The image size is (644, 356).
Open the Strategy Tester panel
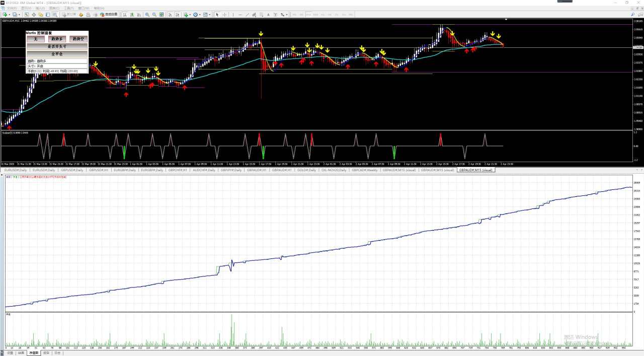pyautogui.click(x=55, y=15)
